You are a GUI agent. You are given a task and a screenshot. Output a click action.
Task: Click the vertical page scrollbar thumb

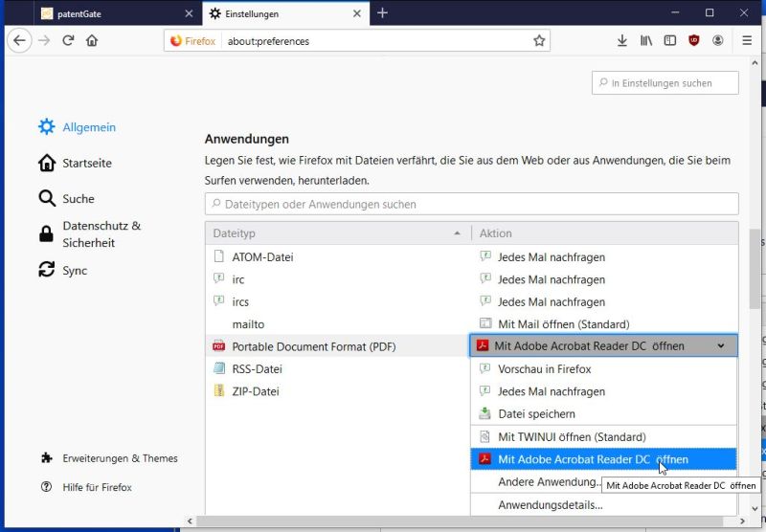click(x=755, y=268)
